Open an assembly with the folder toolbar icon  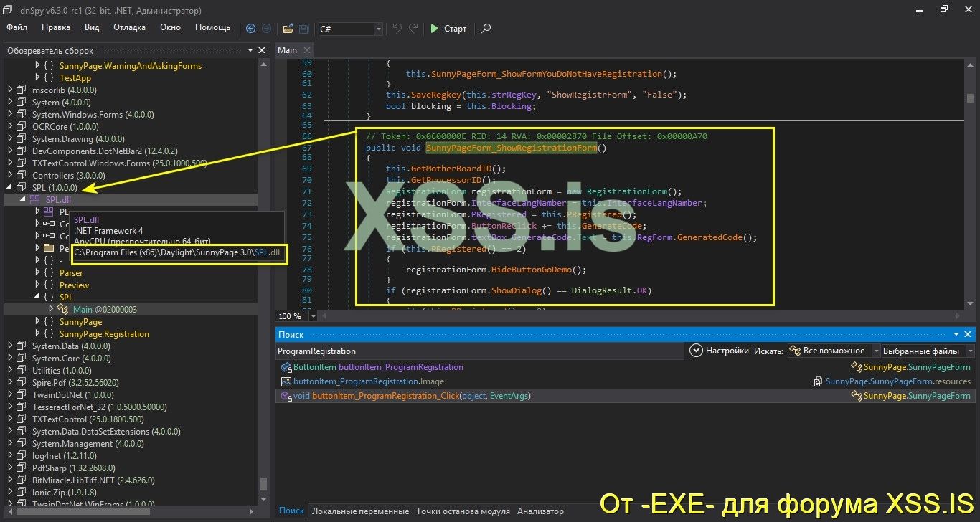[x=287, y=29]
